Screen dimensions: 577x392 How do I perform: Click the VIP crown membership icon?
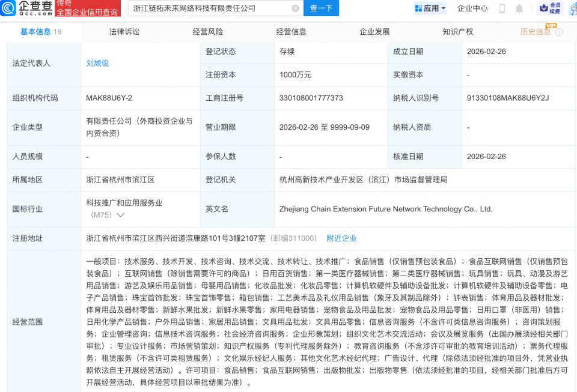[x=543, y=8]
